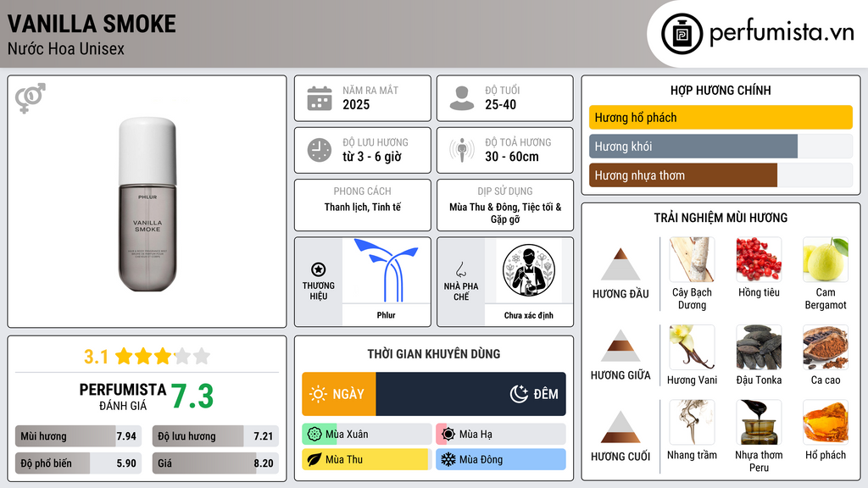
Task: Click the Mùa Hạ season bar
Action: click(501, 435)
